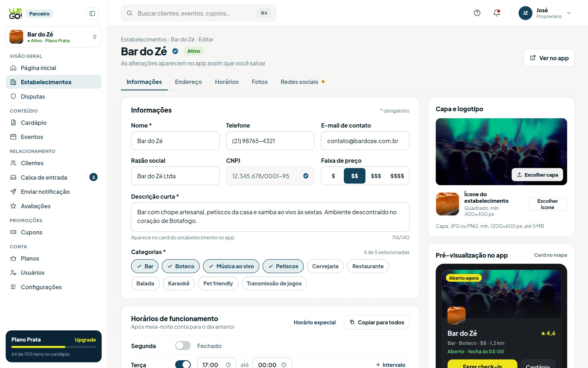Viewport: 588px width, 368px height.
Task: Open the help question mark icon
Action: [x=477, y=13]
